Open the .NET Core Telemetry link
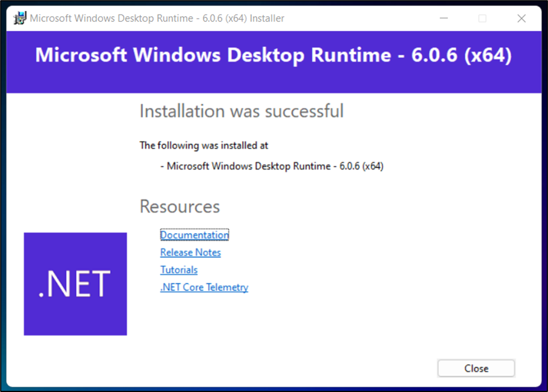Viewport: 548px width, 392px height. pos(204,287)
